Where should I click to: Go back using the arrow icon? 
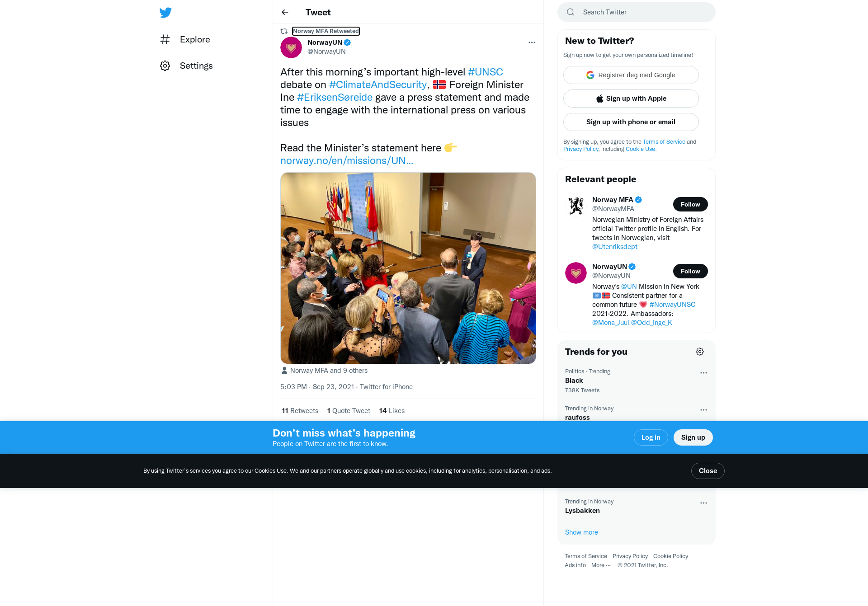click(x=285, y=12)
